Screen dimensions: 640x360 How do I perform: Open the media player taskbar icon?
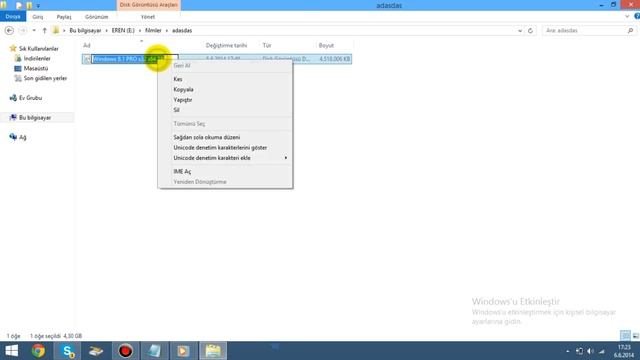[x=183, y=351]
